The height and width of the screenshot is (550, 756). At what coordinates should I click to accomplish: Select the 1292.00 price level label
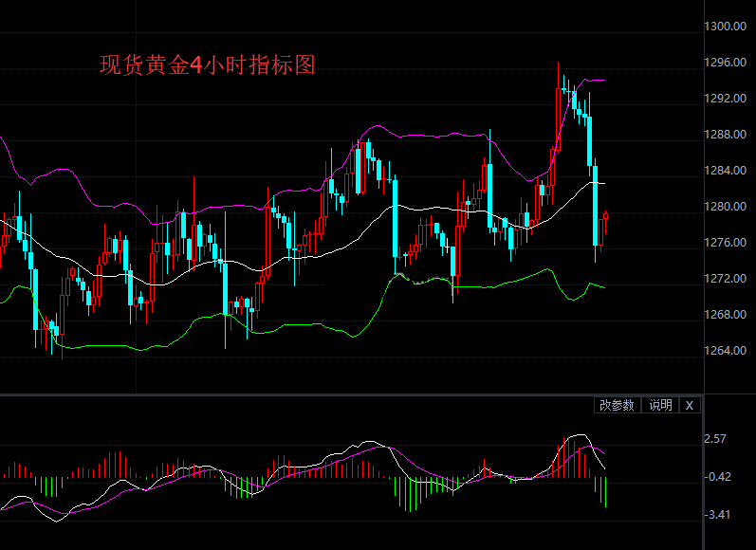coord(729,99)
